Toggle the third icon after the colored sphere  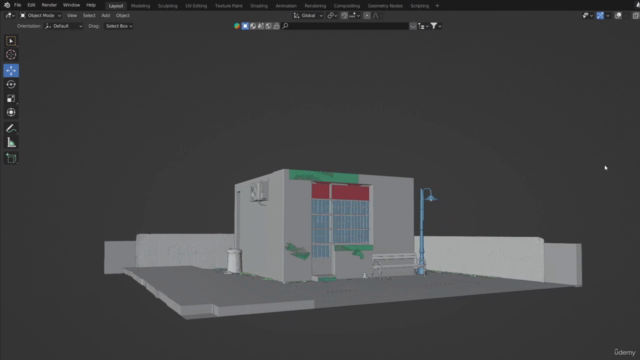click(x=253, y=26)
